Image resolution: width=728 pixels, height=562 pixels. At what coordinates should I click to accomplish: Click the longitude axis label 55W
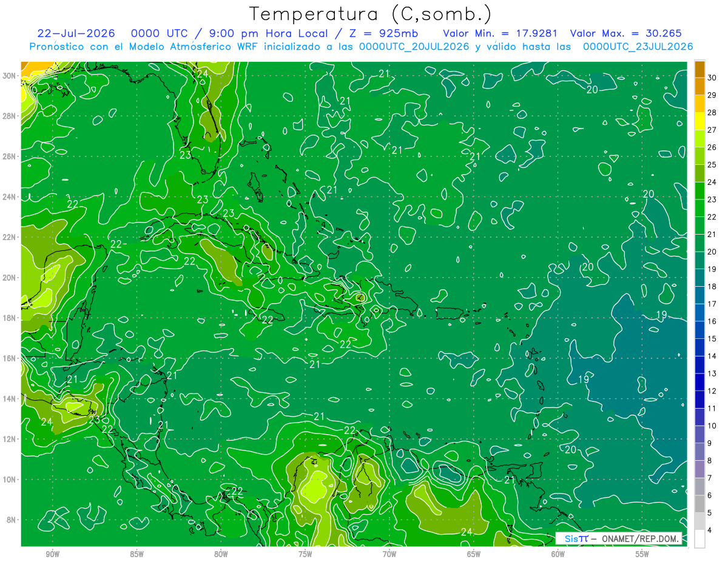(642, 554)
